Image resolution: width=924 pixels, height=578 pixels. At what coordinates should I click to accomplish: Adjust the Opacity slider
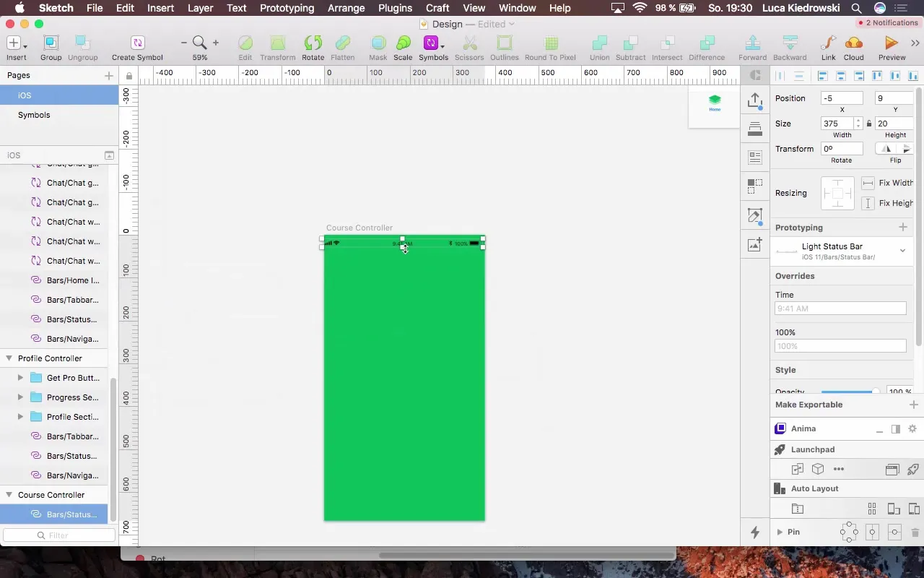pos(850,392)
